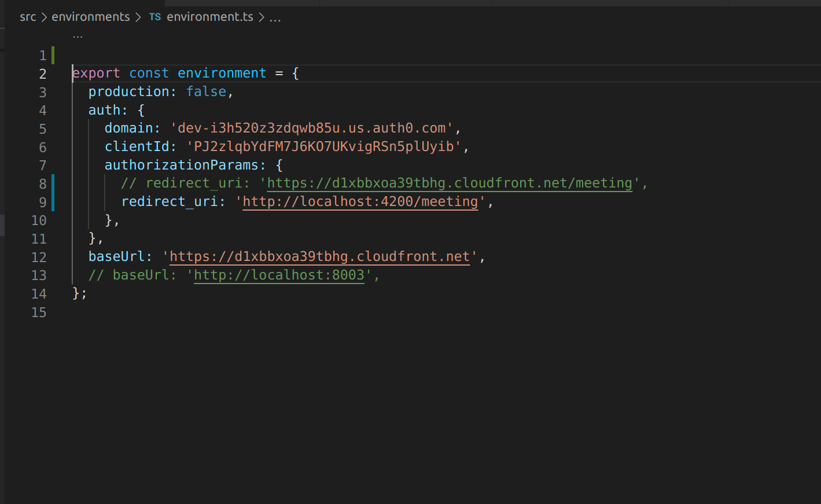Open the trailing ellipsis symbol breadcrumb
The height and width of the screenshot is (504, 821).
click(x=275, y=17)
